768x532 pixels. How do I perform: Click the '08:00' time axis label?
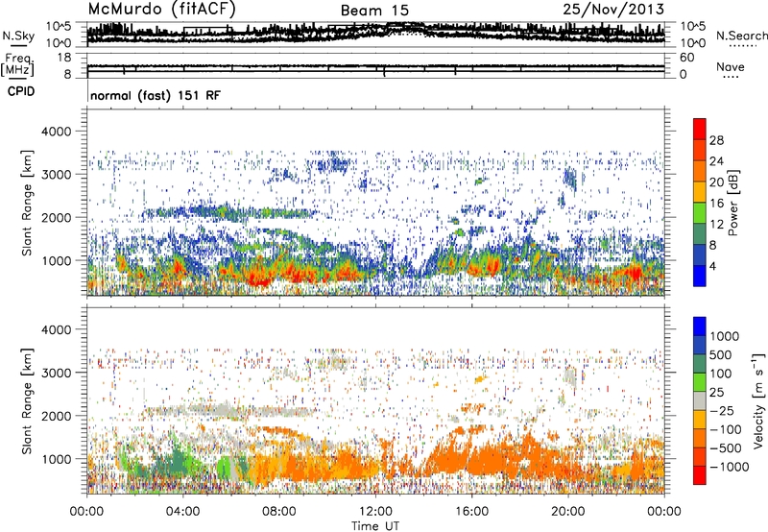279,512
